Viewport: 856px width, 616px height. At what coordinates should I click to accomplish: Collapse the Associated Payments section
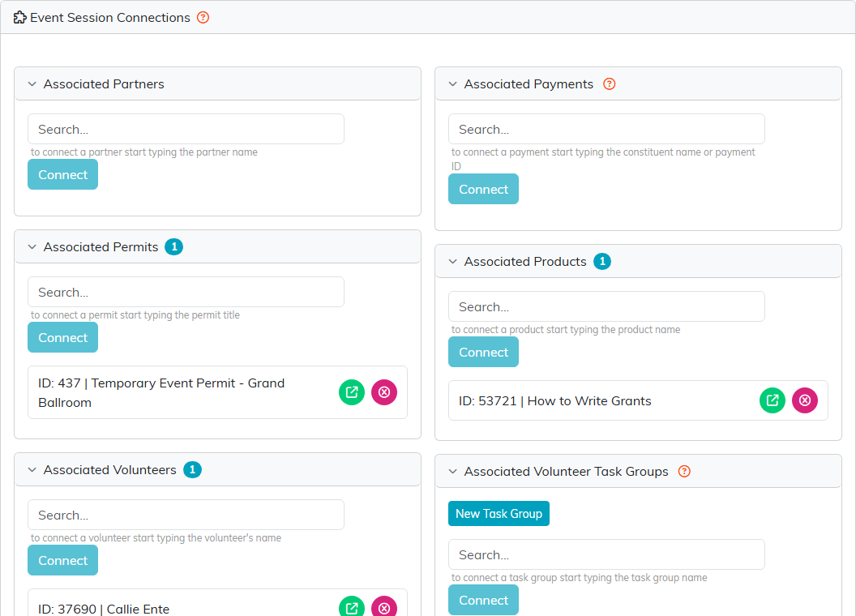click(x=452, y=84)
